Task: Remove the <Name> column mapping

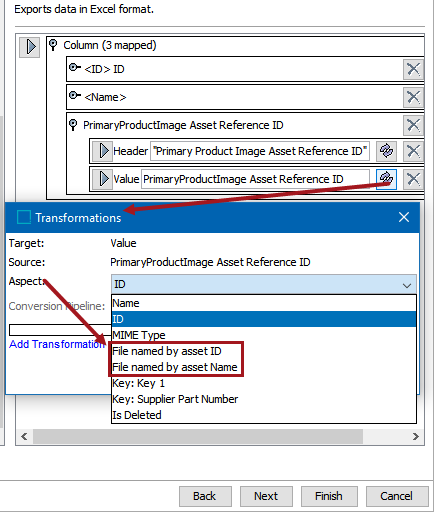Action: (x=413, y=97)
